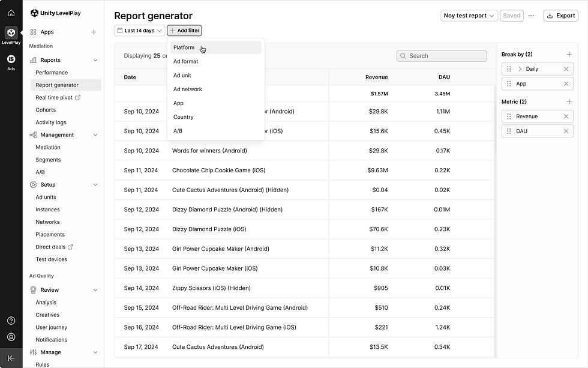Open Creatives under Review
The image size is (588, 368).
click(x=47, y=315)
